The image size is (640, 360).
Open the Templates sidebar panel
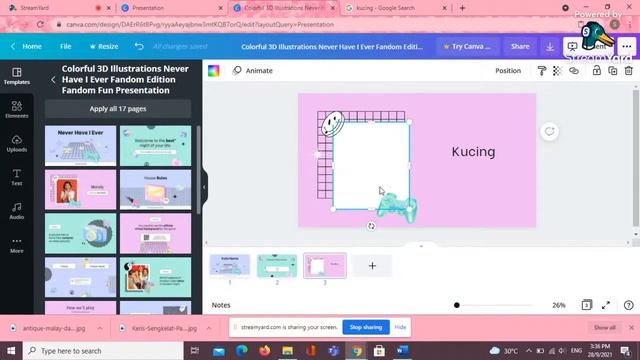tap(17, 76)
